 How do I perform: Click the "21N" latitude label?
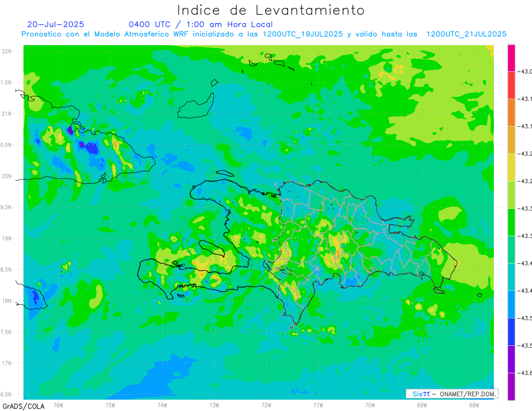(7, 114)
